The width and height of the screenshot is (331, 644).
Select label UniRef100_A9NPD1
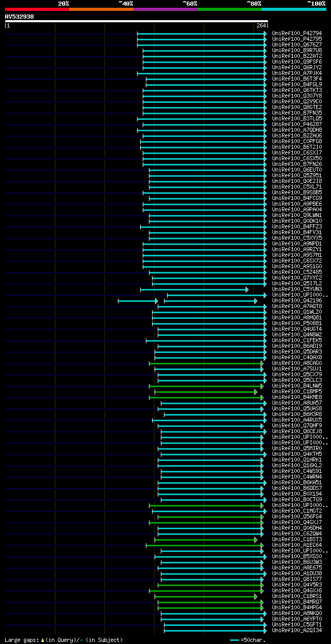(x=297, y=244)
